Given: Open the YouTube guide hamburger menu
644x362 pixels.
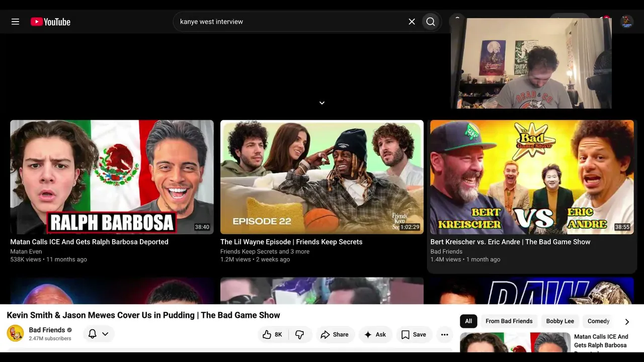Looking at the screenshot, I should (x=15, y=22).
